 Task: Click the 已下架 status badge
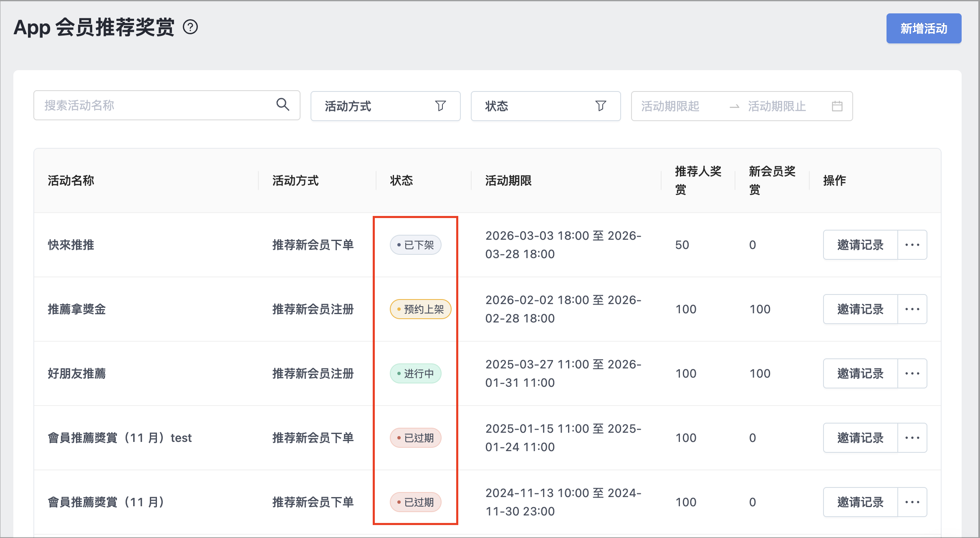pyautogui.click(x=415, y=245)
